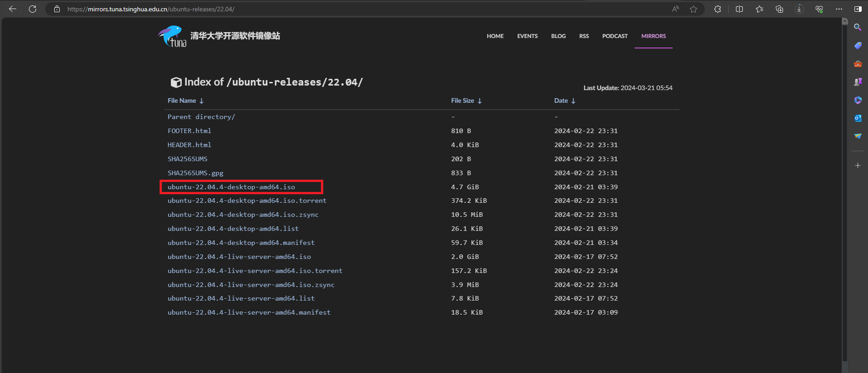This screenshot has width=868, height=373.
Task: Open the Favorites list icon
Action: (759, 9)
